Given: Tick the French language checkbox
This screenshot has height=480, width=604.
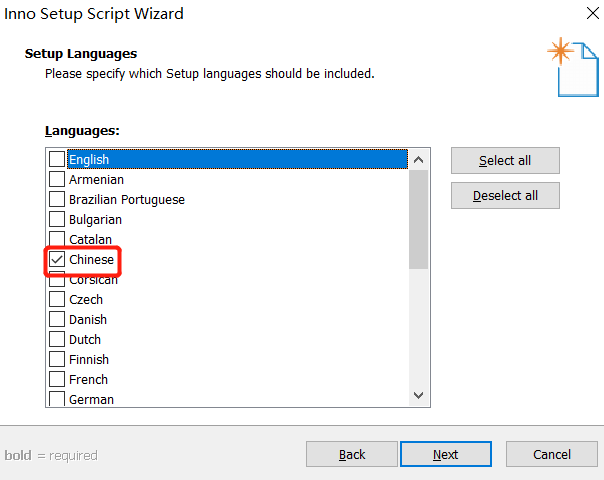Looking at the screenshot, I should (58, 379).
